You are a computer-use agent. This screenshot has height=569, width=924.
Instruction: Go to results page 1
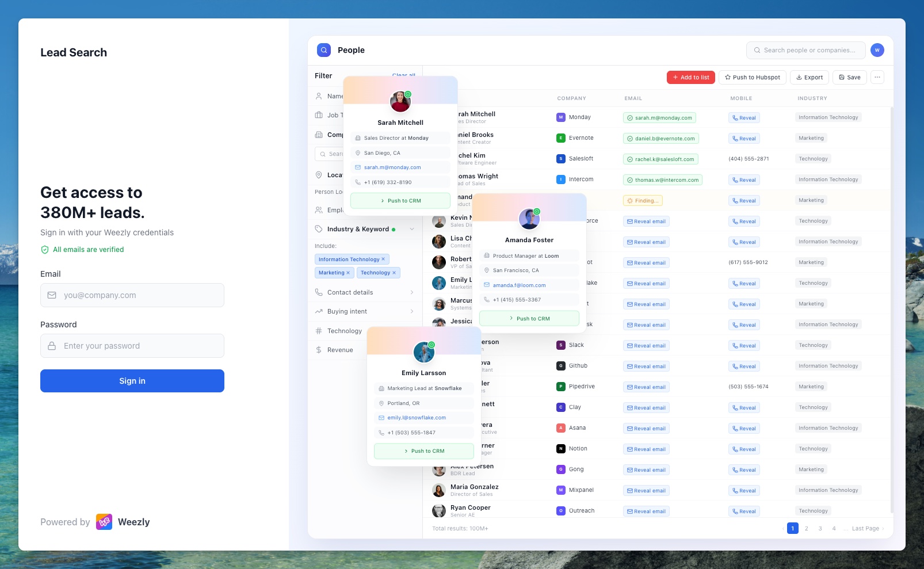[793, 528]
